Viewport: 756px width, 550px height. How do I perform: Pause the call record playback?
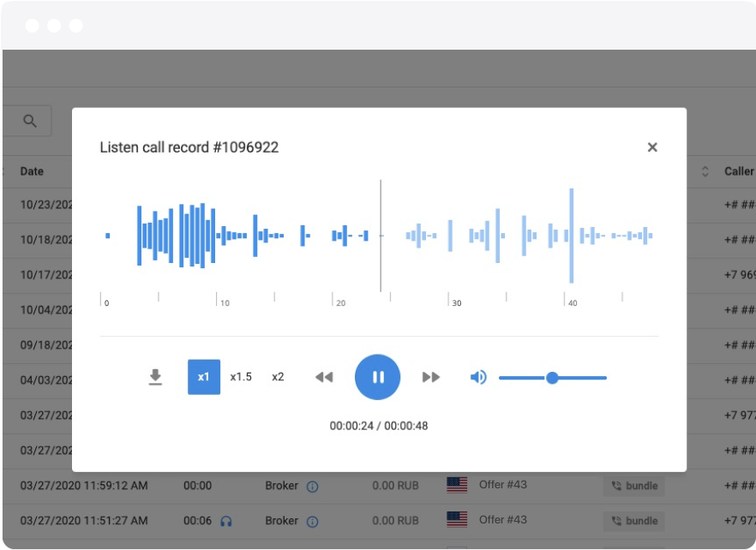377,377
